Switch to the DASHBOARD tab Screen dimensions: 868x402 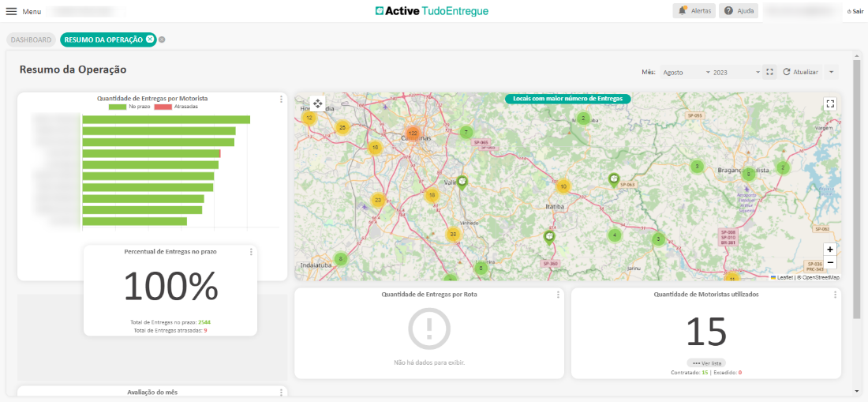pos(32,39)
